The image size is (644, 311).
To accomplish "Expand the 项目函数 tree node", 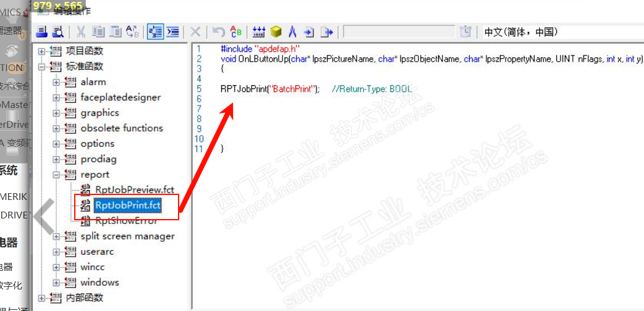I will [41, 51].
